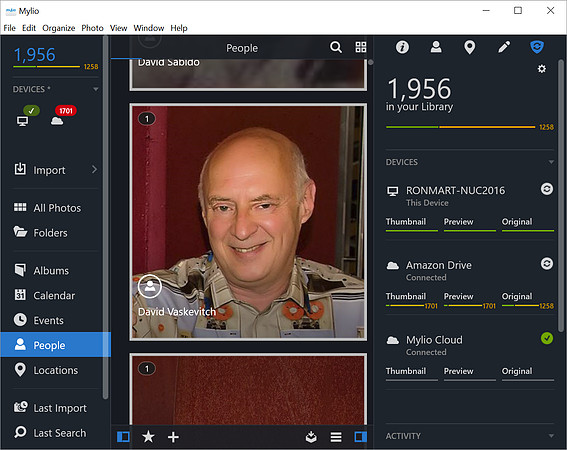Screen dimensions: 567x450
Task: Open the hamburger list menu in the bottom bar
Action: 336,437
